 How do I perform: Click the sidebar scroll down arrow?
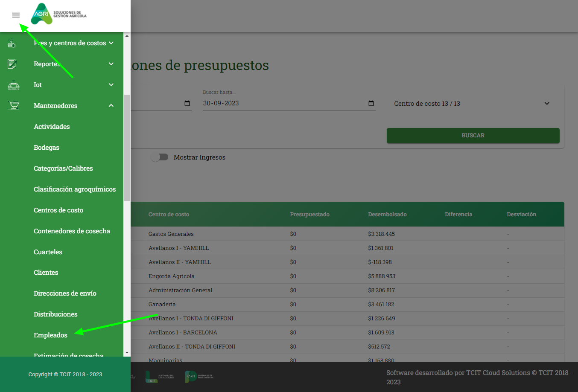[x=127, y=353]
